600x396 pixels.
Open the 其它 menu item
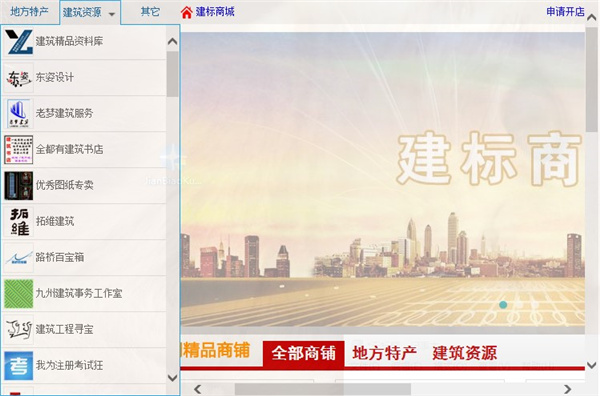[150, 11]
